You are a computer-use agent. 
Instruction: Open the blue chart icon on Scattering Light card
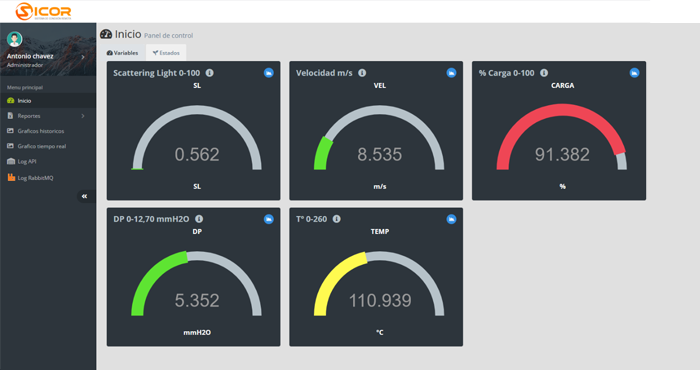point(268,73)
